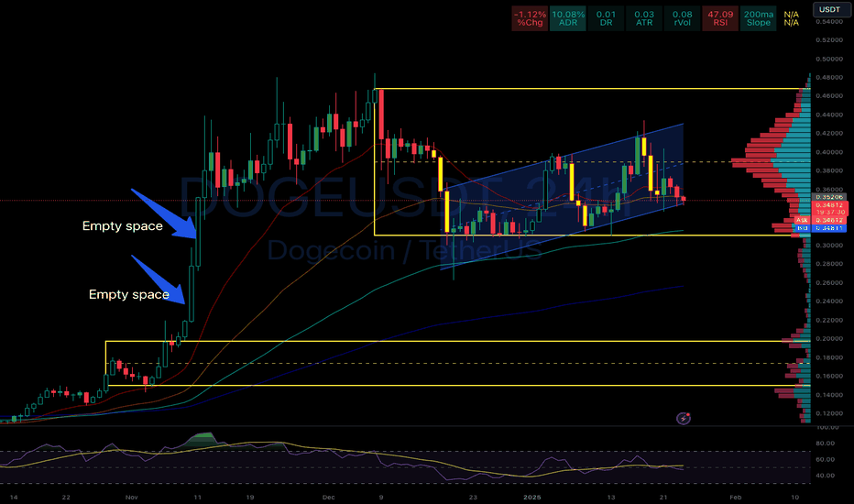The image size is (854, 504).
Task: Click the Nov date on time axis
Action: 131,497
